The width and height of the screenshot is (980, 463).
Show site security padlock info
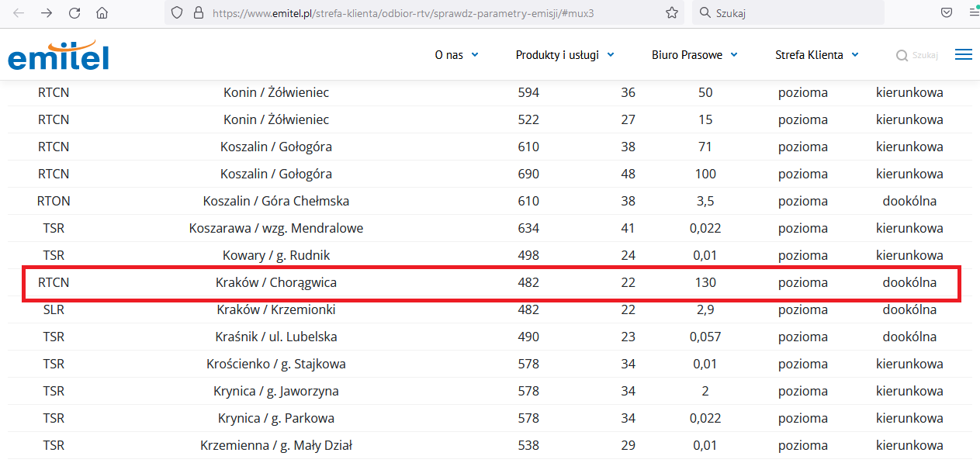(197, 12)
